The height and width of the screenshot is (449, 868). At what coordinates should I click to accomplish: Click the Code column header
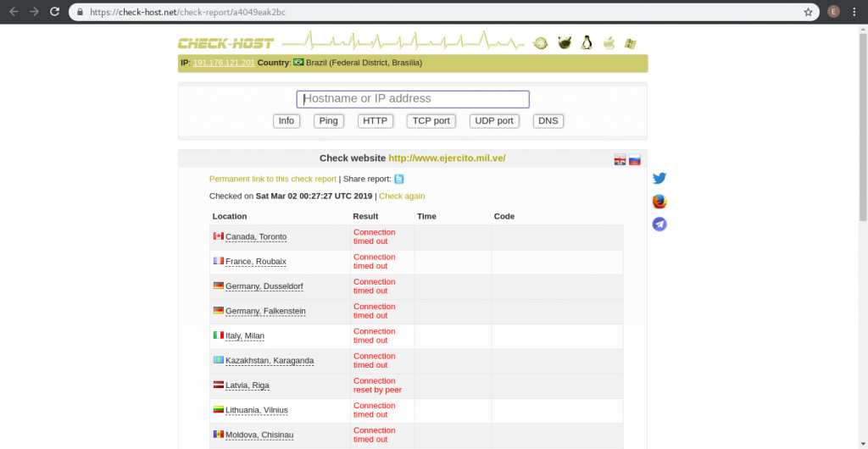pyautogui.click(x=504, y=216)
